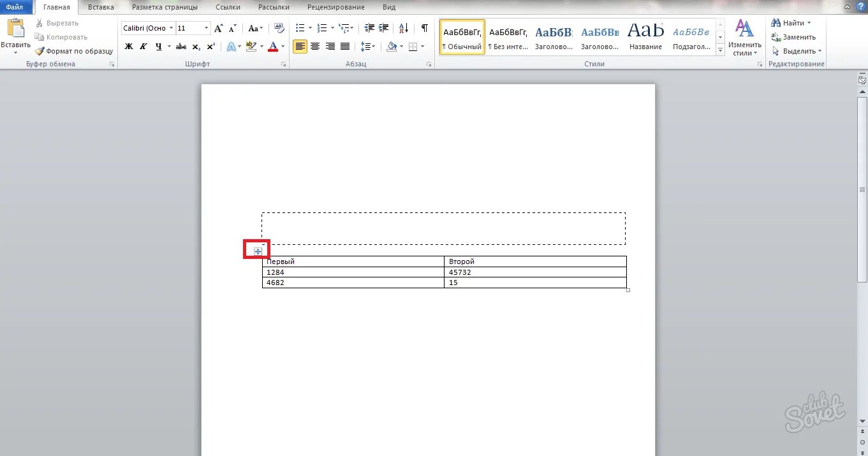Toggle subscript x₂
Image resolution: width=868 pixels, height=456 pixels.
point(196,47)
